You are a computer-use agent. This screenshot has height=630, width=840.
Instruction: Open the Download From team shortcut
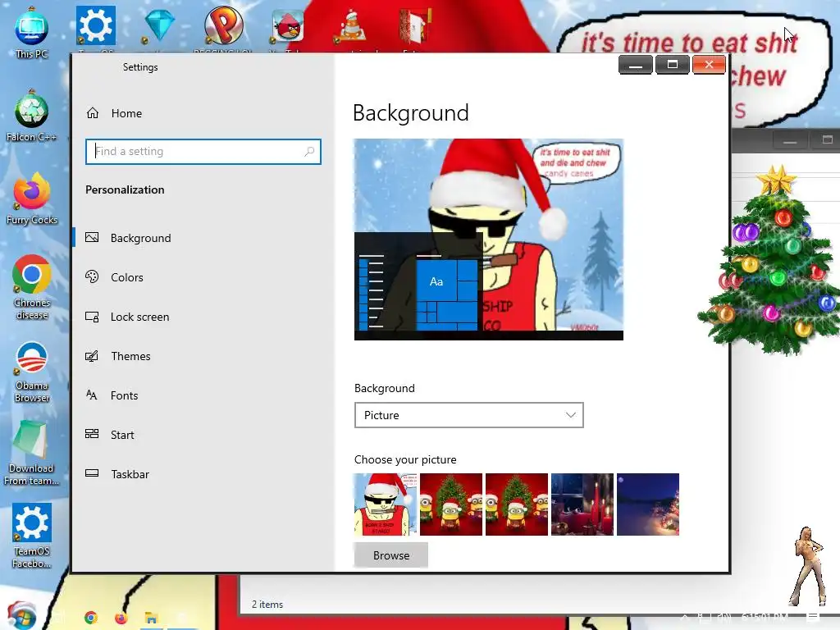click(x=32, y=453)
